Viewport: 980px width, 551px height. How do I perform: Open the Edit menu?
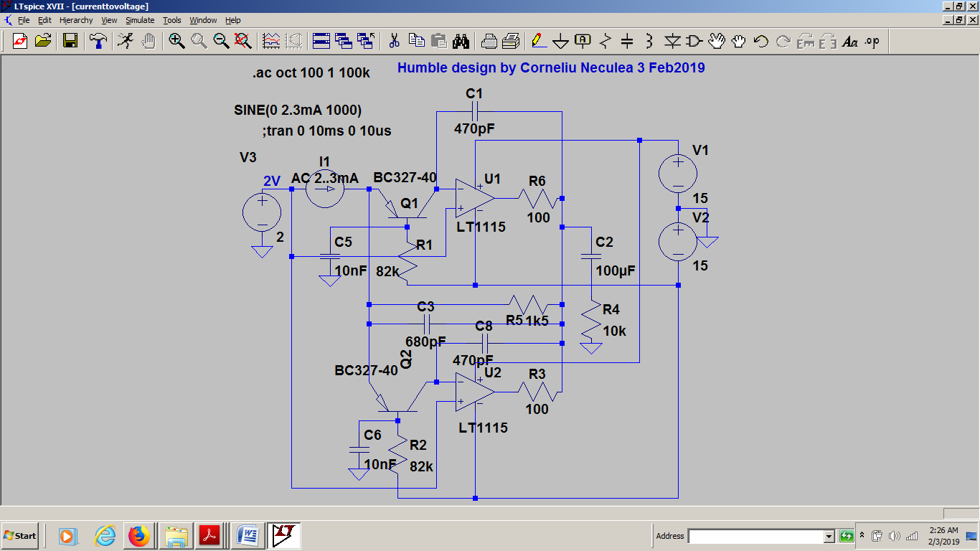[x=44, y=20]
